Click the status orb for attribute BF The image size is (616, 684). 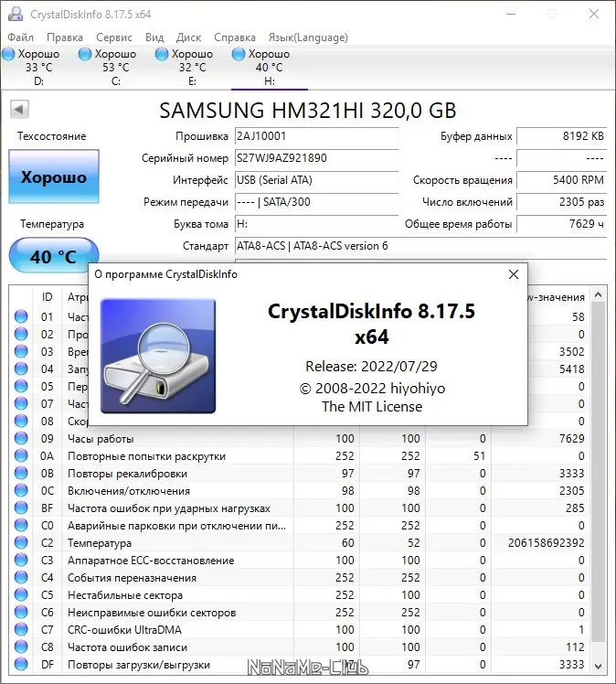(x=21, y=508)
